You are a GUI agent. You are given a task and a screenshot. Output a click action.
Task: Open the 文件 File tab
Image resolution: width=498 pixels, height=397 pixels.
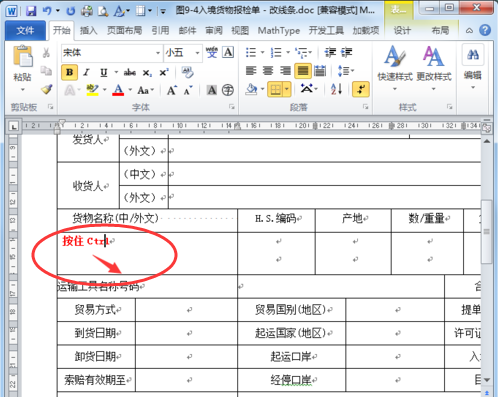pyautogui.click(x=25, y=31)
